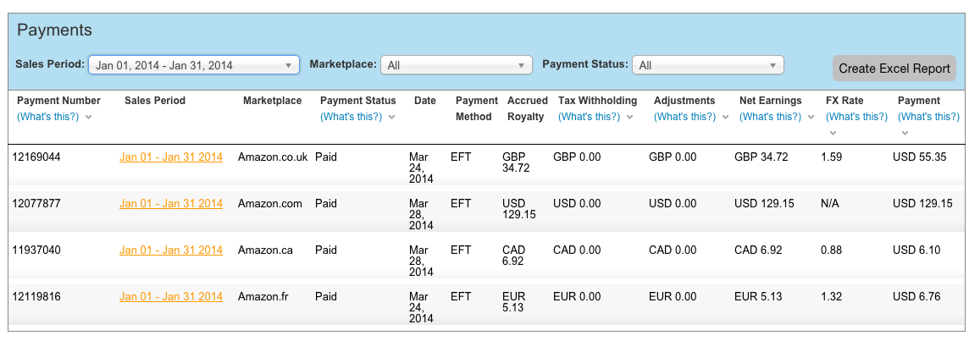The height and width of the screenshot is (352, 980).
Task: Click the arrow icon under Payment Number
Action: (88, 118)
